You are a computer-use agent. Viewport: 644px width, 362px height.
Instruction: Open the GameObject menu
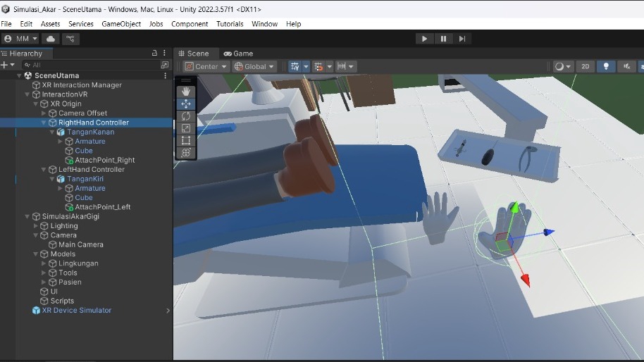(x=121, y=24)
